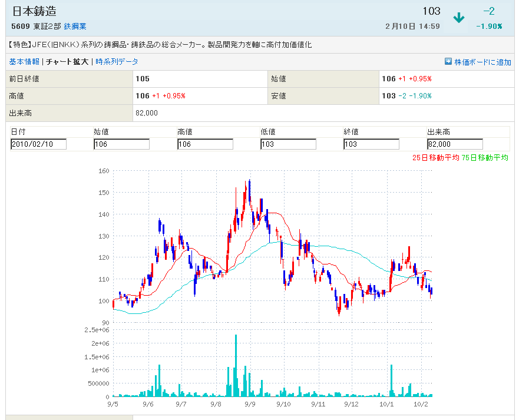Select the 高値 input field
This screenshot has height=420, width=519.
pos(205,144)
